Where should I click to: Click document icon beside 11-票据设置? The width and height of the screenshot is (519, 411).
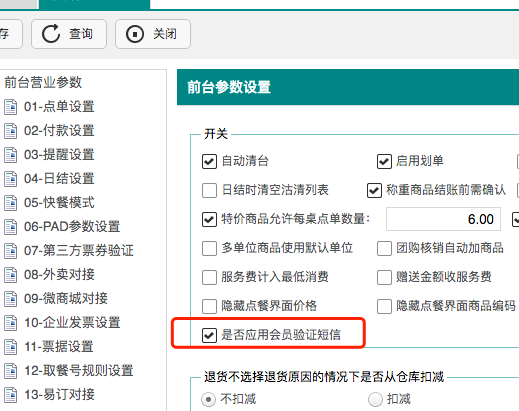pyautogui.click(x=11, y=347)
